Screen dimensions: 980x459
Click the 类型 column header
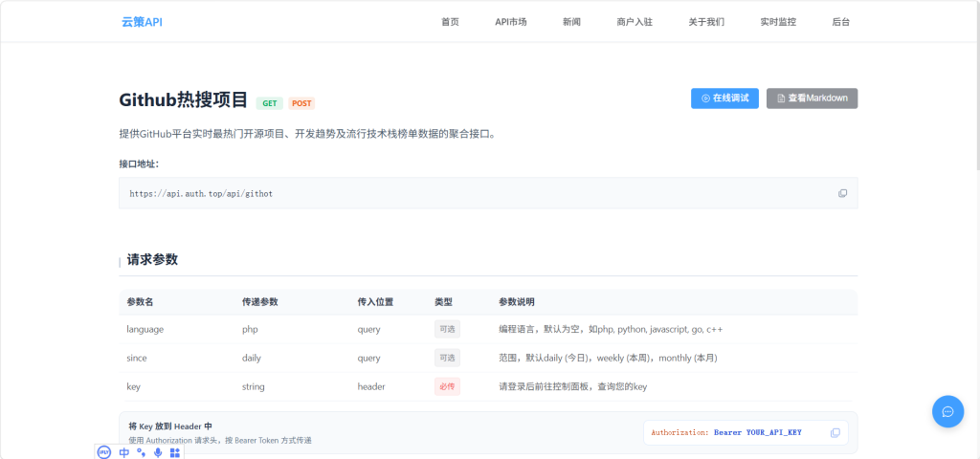[x=444, y=301]
